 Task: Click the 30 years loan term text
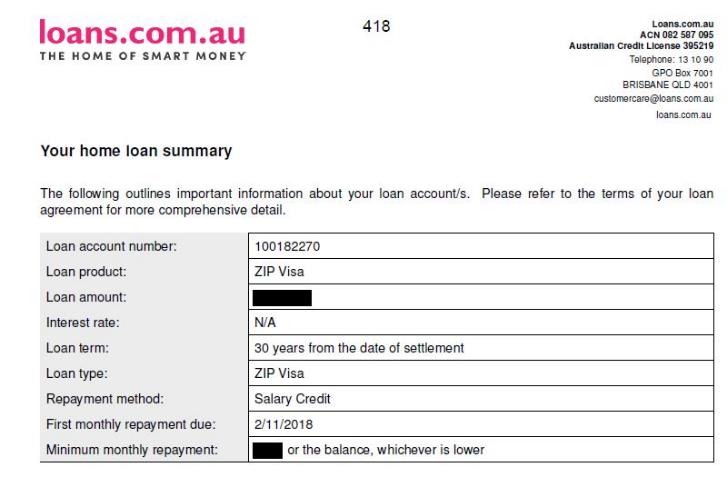[359, 348]
